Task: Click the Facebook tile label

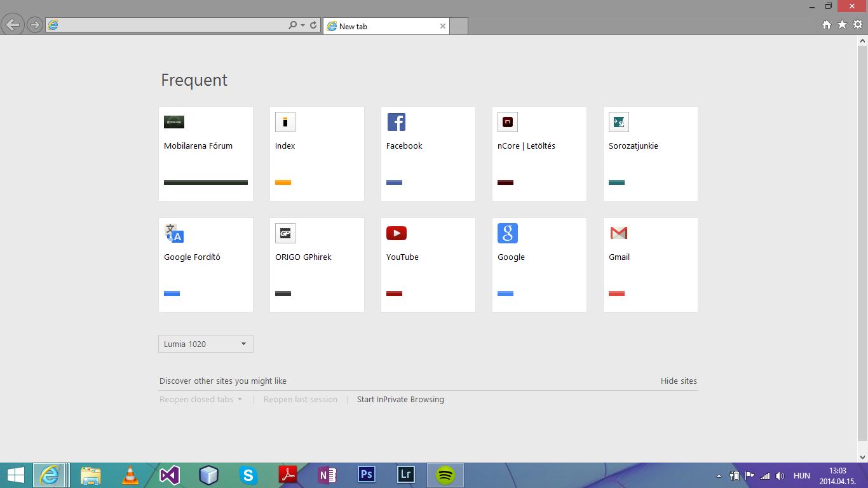Action: pos(404,146)
